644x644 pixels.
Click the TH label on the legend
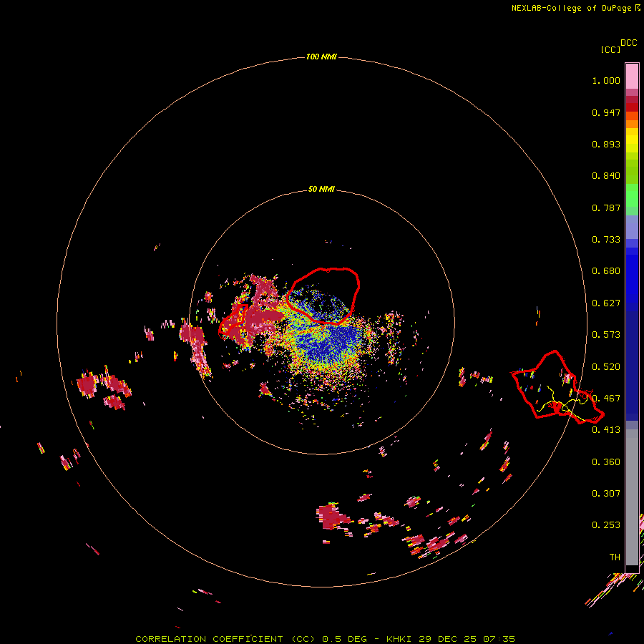[x=615, y=557]
